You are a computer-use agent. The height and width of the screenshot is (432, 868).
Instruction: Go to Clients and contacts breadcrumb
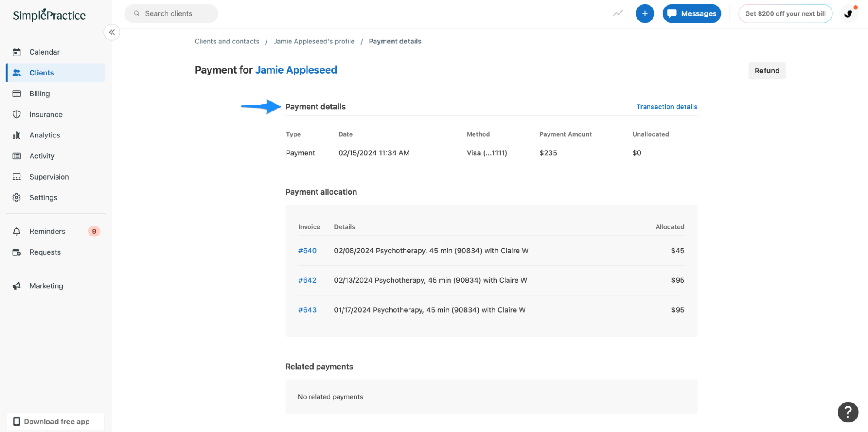click(227, 42)
